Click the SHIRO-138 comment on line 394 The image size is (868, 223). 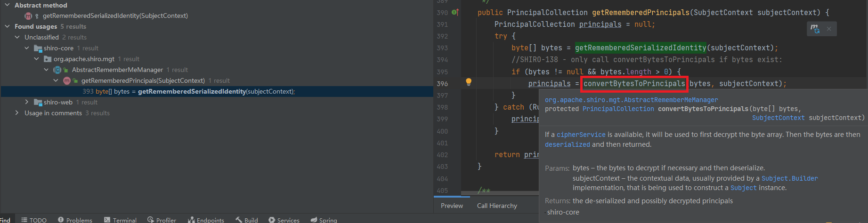[647, 60]
